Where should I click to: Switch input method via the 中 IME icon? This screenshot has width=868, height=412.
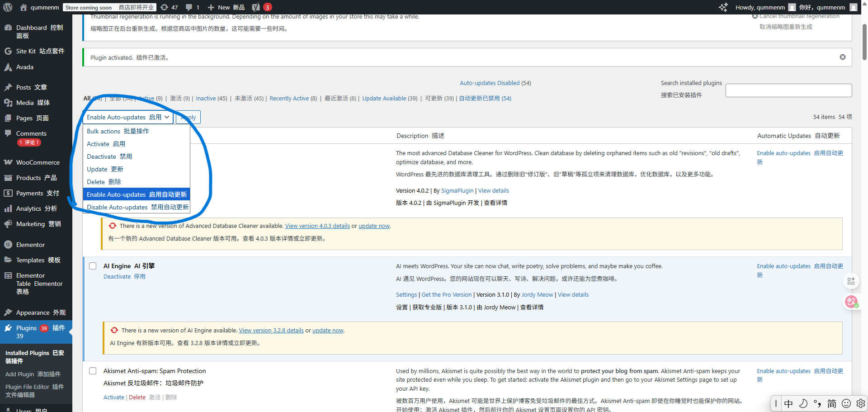coord(788,403)
